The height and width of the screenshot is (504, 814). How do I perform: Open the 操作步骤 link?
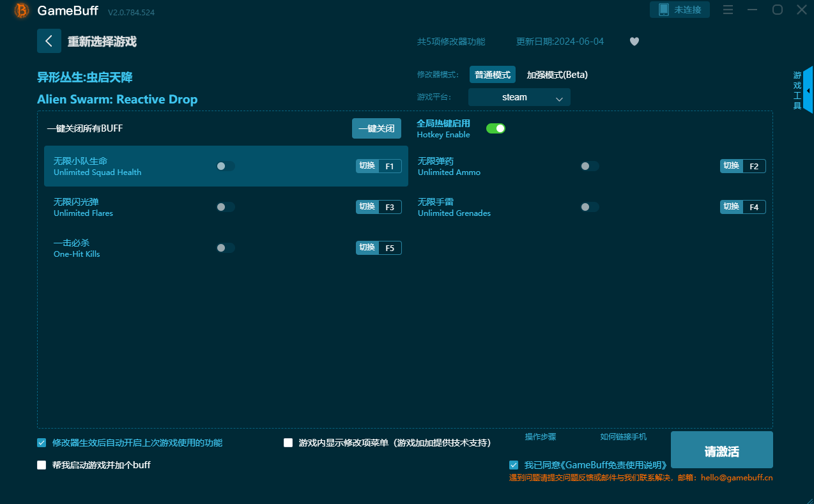541,437
